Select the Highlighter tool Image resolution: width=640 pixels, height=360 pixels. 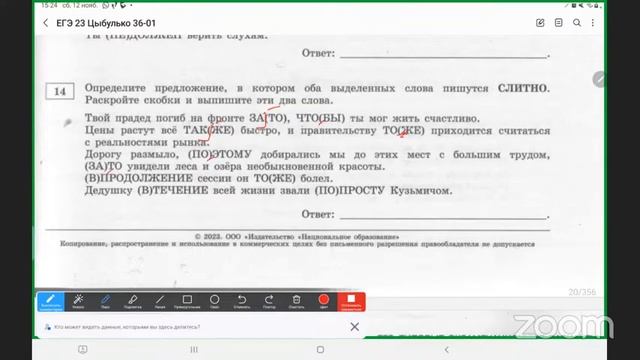[133, 302]
